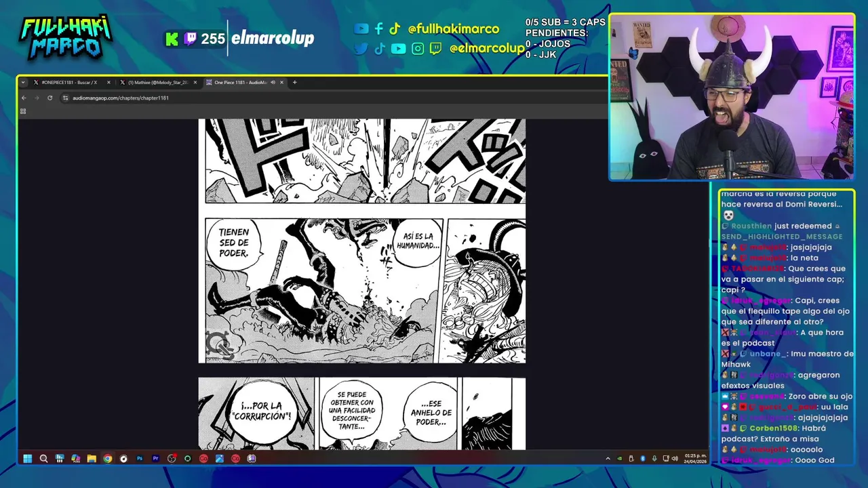Open the Windows Start menu

27,458
